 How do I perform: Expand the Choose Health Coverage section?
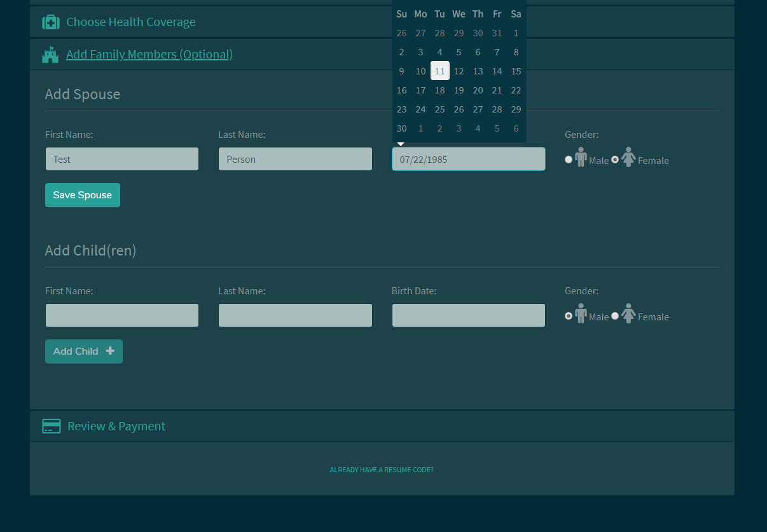pyautogui.click(x=131, y=22)
